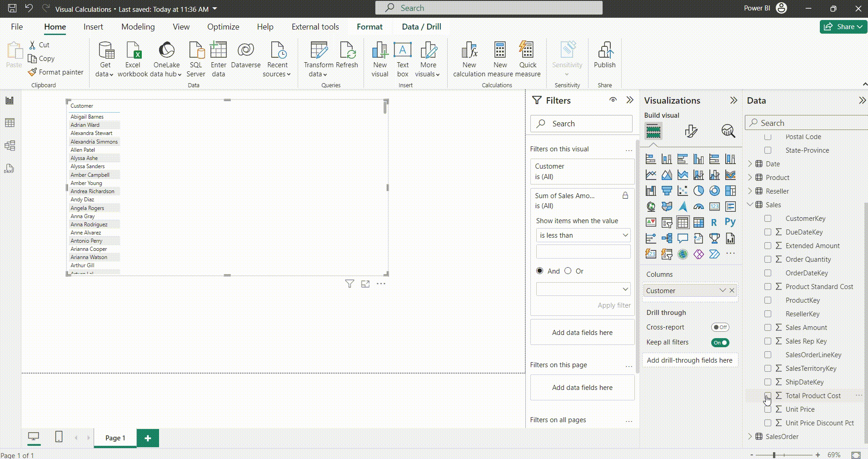Click the Share button
The image size is (868, 459).
click(x=843, y=27)
